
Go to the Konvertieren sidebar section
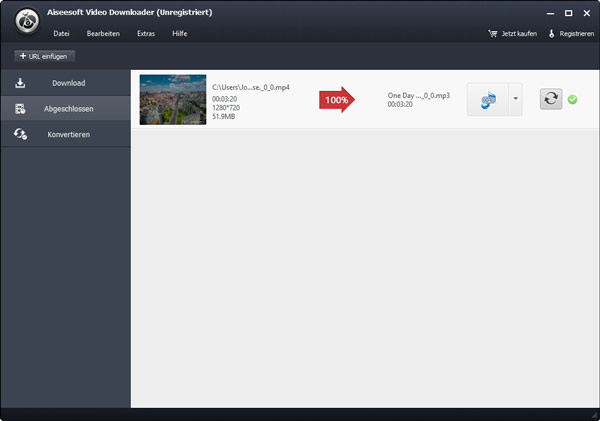pos(66,134)
